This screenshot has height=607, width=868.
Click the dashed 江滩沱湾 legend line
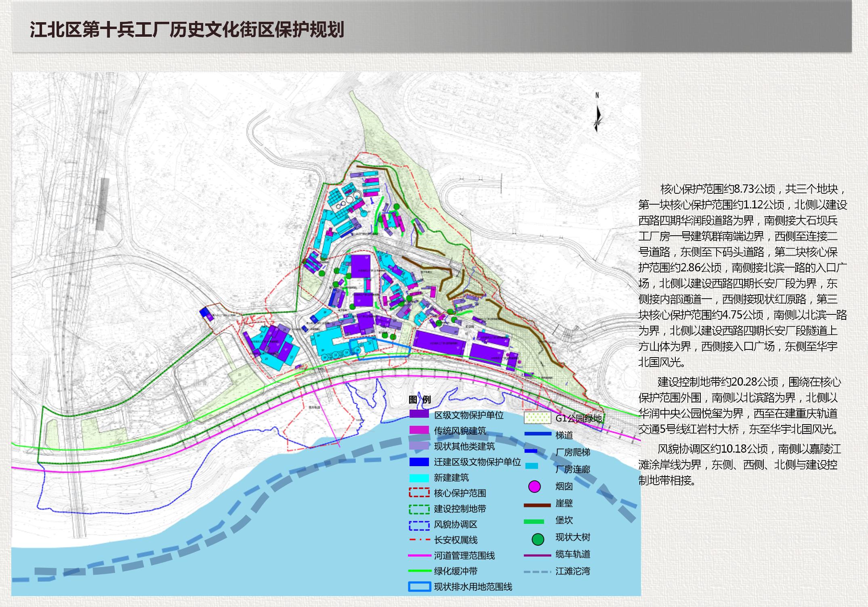[x=537, y=572]
